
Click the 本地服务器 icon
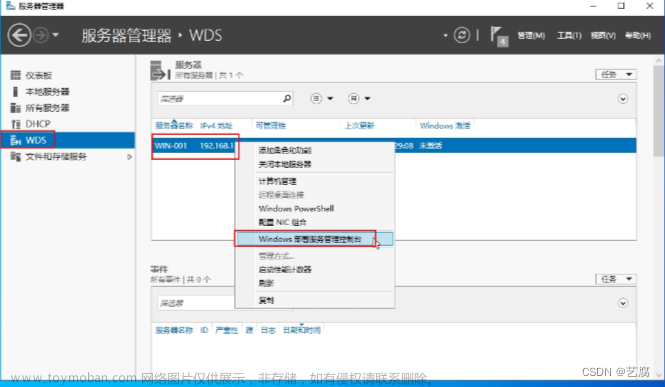pos(16,92)
